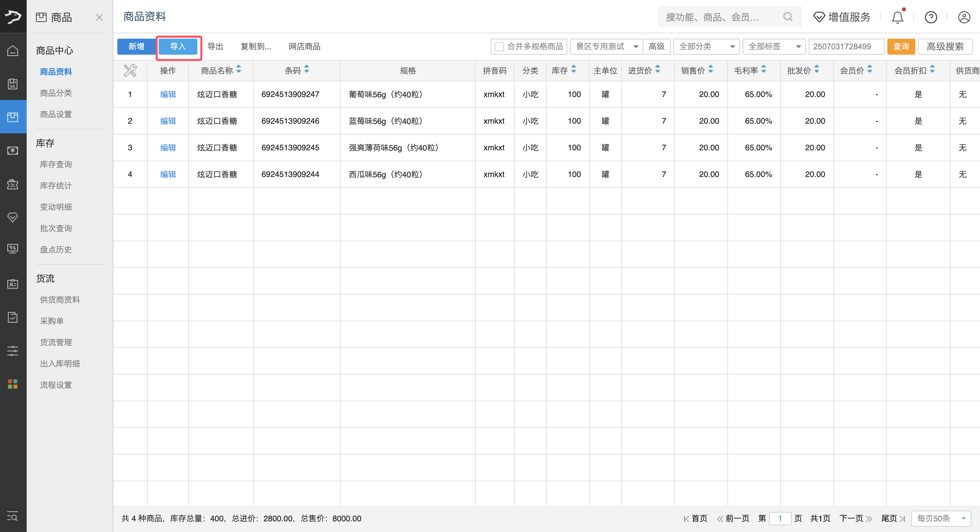This screenshot has width=980, height=532.
Task: Open the store/building icon in the sidebar
Action: (13, 84)
